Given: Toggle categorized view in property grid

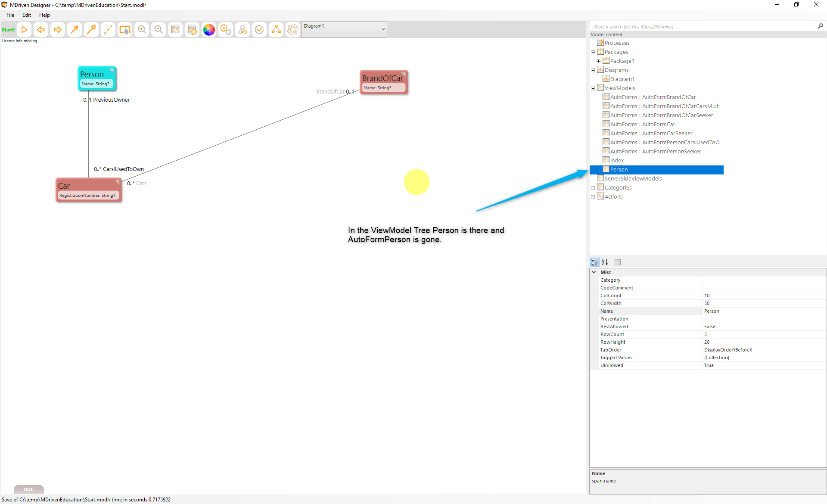Looking at the screenshot, I should (595, 262).
